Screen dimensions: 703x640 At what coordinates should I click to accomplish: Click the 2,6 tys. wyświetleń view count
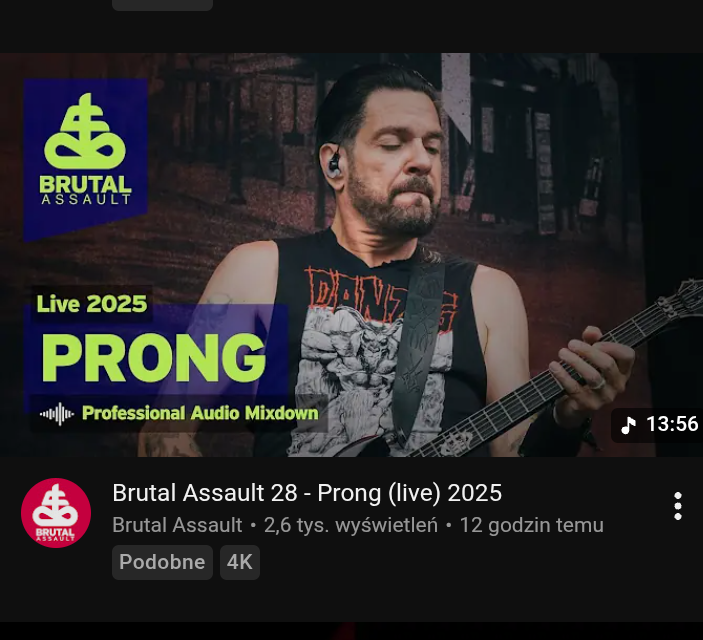[x=351, y=525]
